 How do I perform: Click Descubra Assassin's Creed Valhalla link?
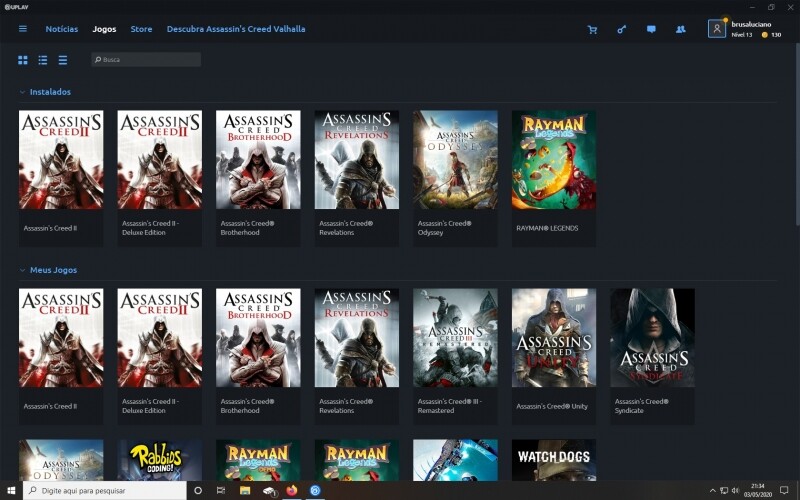click(x=236, y=29)
